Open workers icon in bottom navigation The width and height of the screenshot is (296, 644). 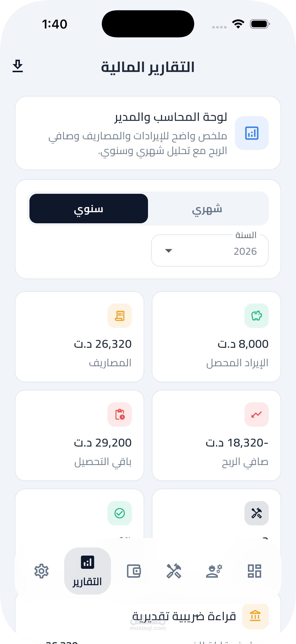pyautogui.click(x=214, y=571)
